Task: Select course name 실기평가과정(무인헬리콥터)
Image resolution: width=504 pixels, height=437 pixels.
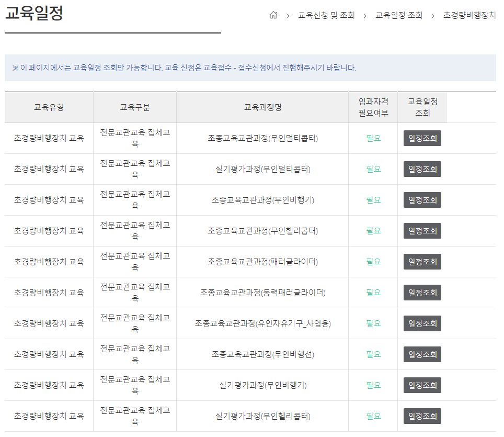Action: [262, 416]
